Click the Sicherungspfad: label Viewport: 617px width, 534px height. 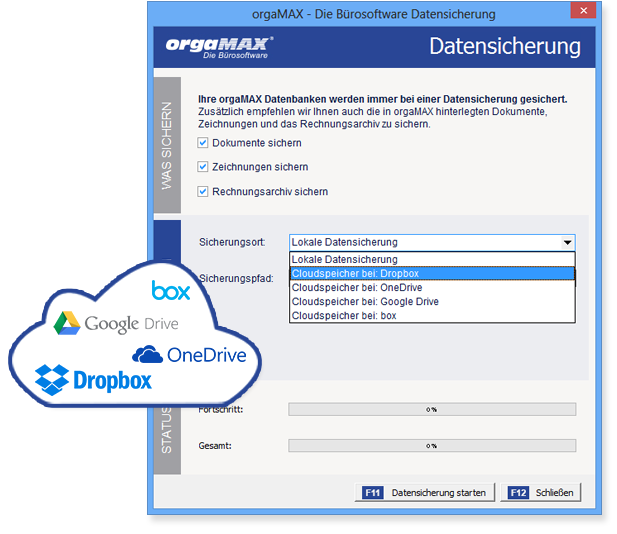coord(236,279)
